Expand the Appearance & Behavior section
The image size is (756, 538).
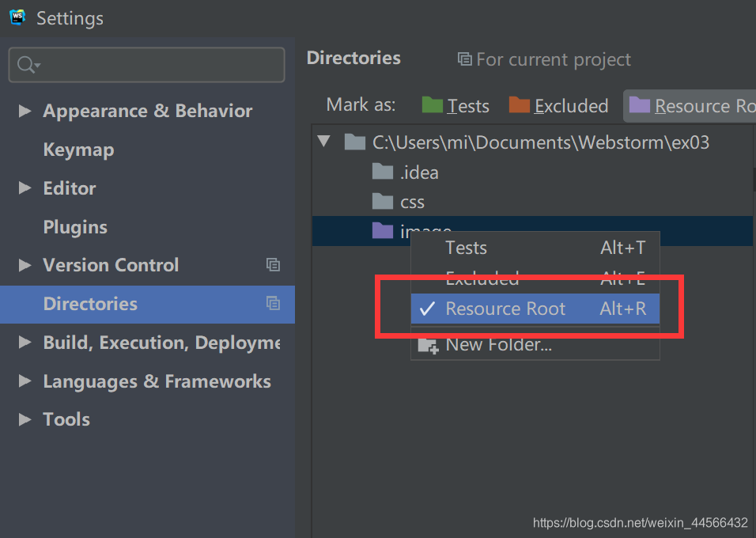click(25, 111)
